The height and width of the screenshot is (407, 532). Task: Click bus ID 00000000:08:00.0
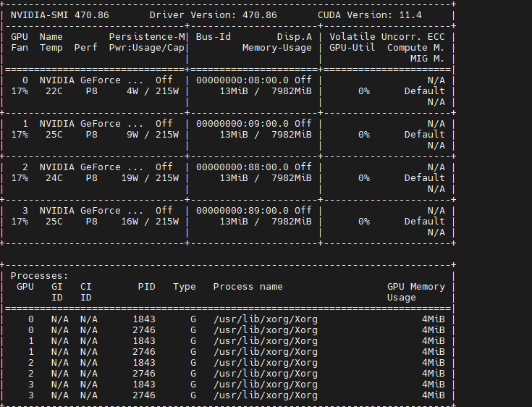point(242,80)
